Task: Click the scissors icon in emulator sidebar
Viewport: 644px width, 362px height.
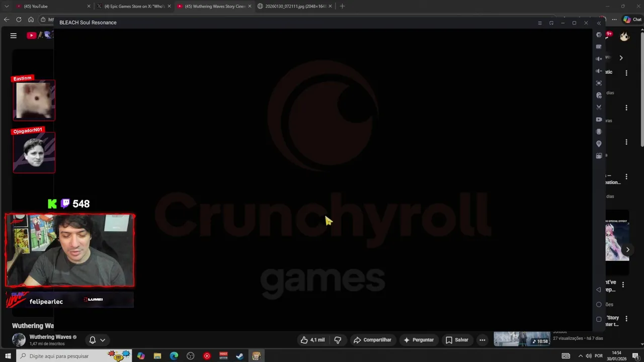Action: [x=599, y=107]
